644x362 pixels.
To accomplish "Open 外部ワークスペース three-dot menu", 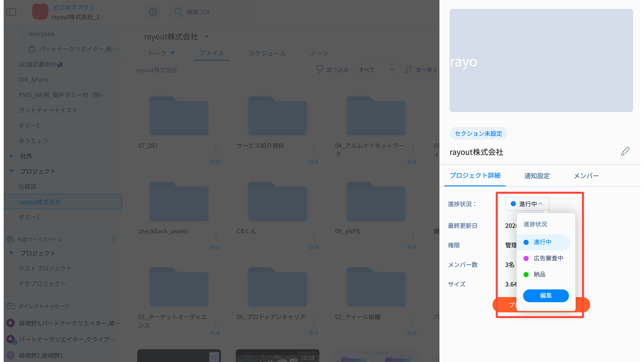I will tap(114, 239).
